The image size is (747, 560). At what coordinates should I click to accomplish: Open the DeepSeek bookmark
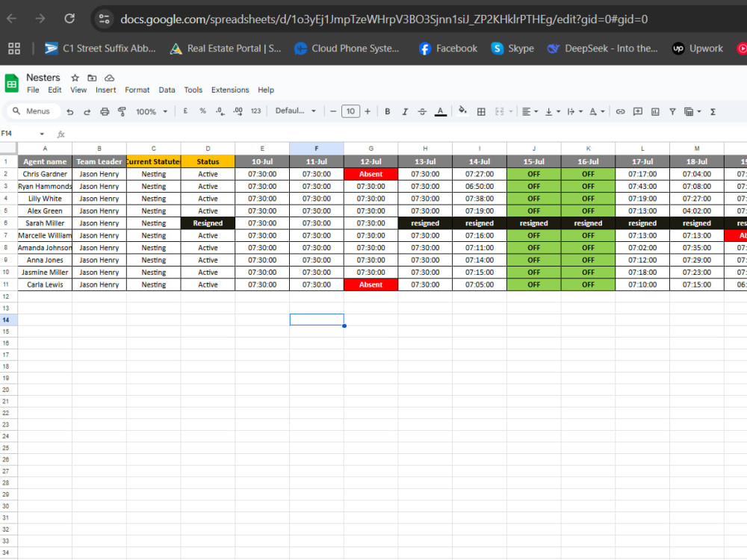[x=603, y=48]
